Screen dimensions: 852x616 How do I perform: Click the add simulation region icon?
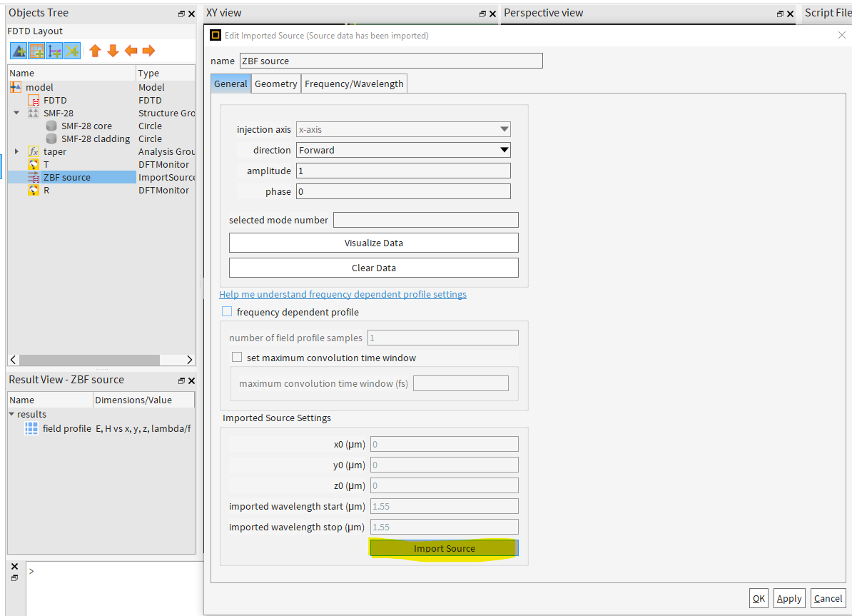(x=35, y=51)
